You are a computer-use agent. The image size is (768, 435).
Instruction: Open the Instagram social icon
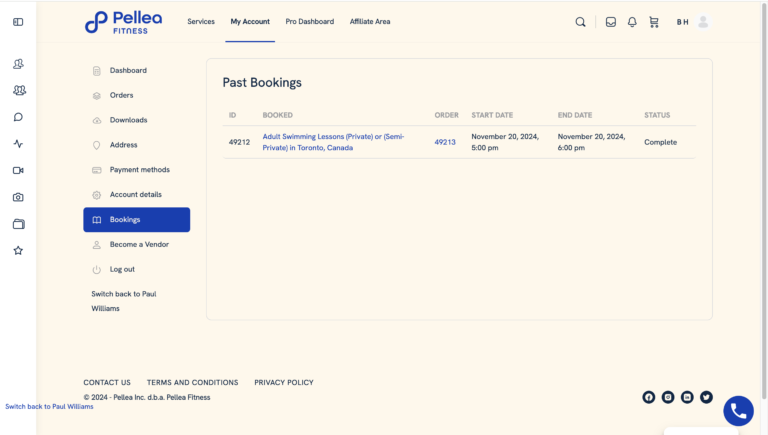(x=668, y=397)
